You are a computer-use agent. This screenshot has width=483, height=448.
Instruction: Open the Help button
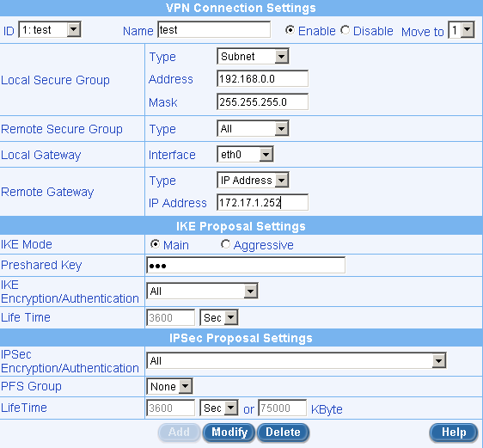(x=454, y=433)
